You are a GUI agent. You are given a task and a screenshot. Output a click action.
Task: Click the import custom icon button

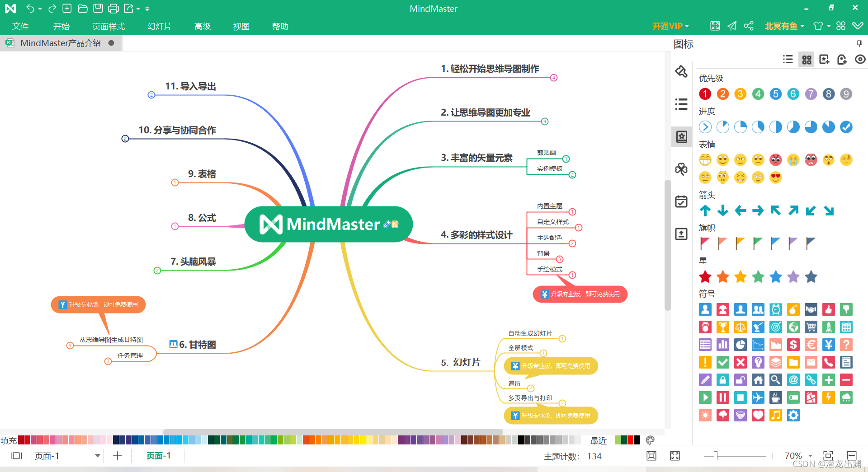pos(842,60)
